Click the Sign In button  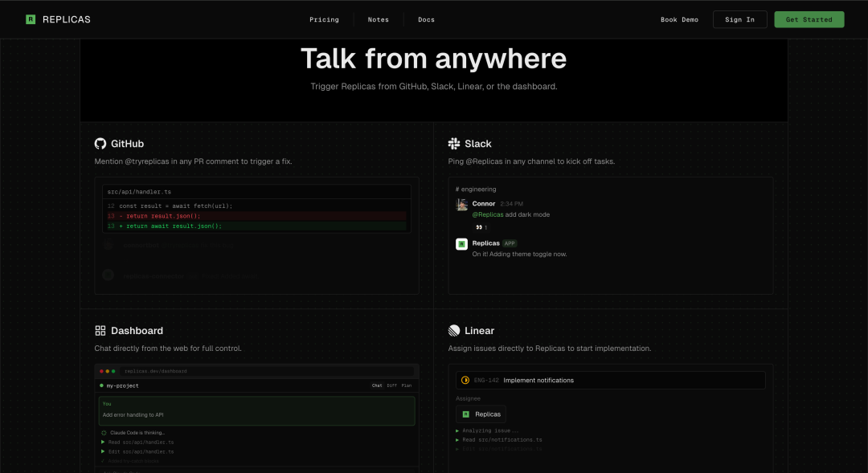point(739,19)
